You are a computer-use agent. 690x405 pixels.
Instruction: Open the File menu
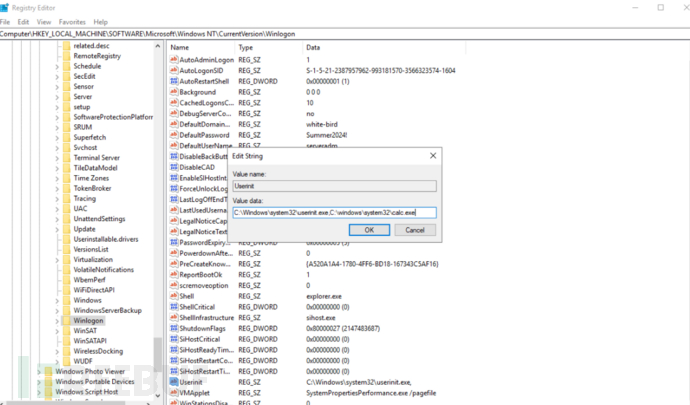(x=5, y=22)
